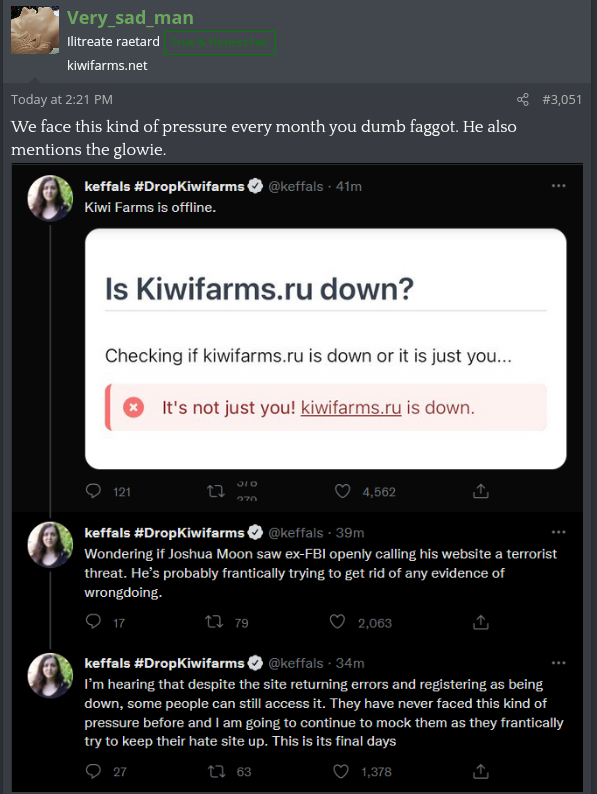Click the Today at 2:21 PM timestamp
The width and height of the screenshot is (597, 794).
(62, 99)
